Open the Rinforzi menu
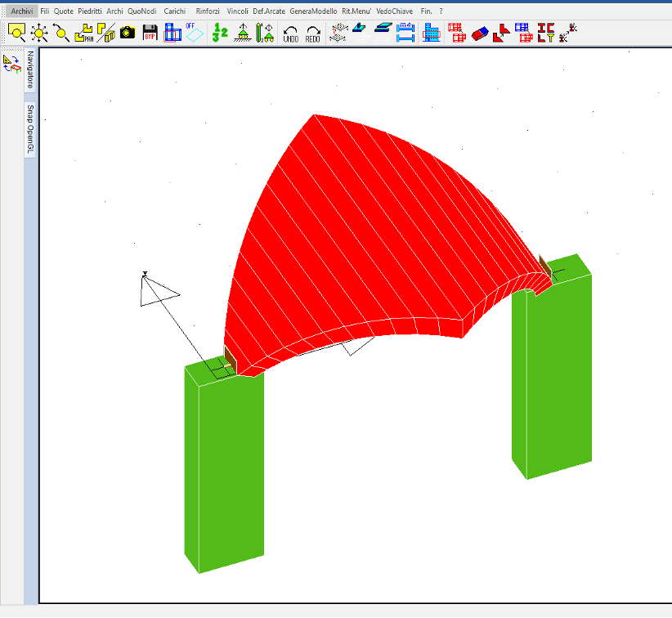 pos(208,11)
